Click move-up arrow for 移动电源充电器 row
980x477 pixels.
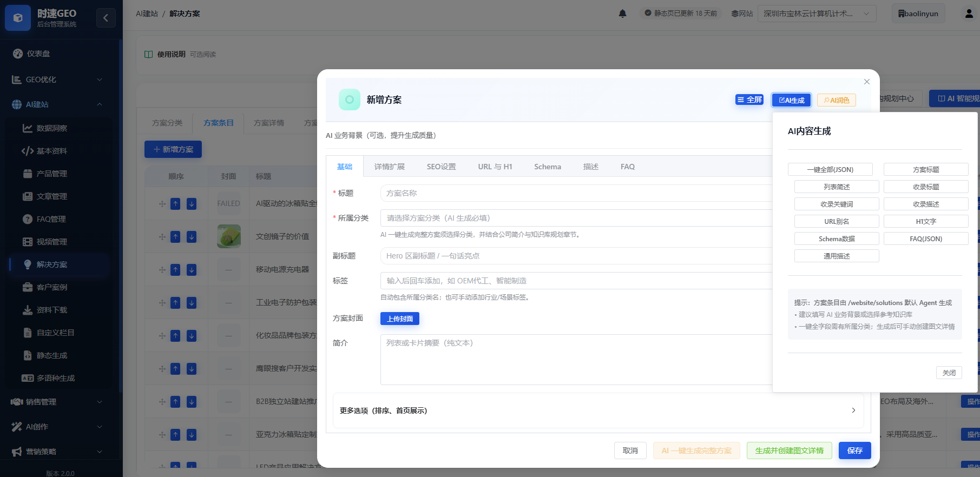(x=175, y=270)
